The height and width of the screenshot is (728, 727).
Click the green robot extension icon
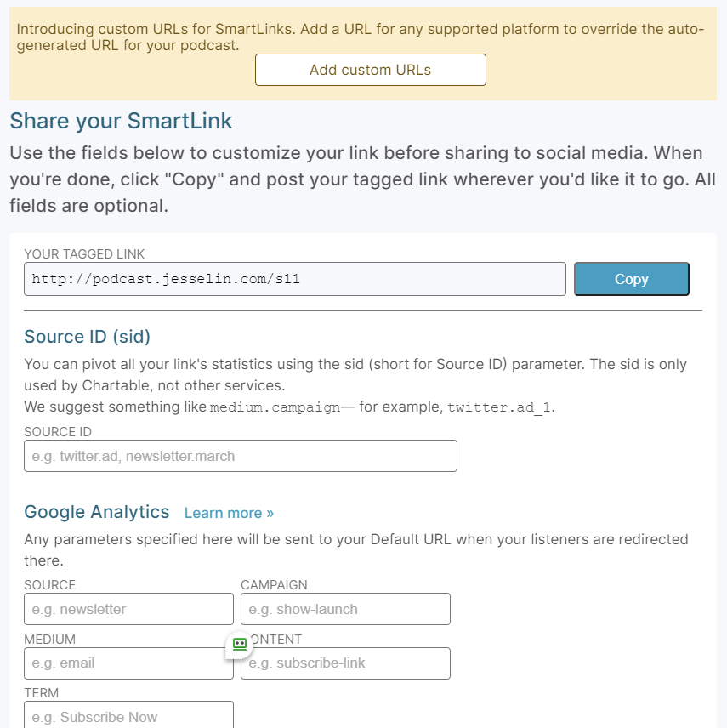(x=240, y=645)
